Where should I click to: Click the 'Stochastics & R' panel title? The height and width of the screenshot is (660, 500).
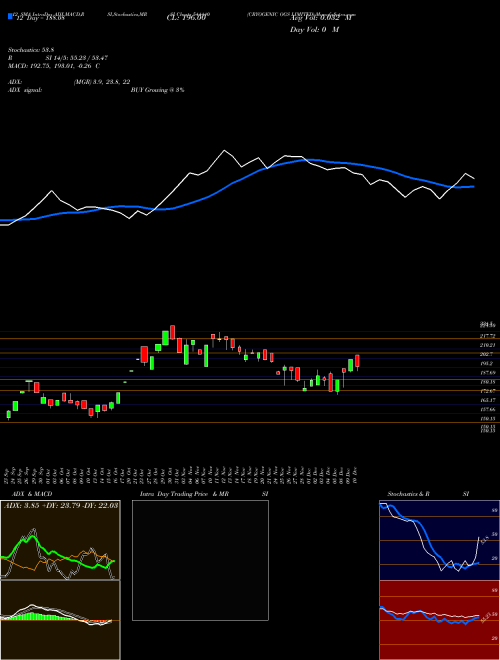[409, 494]
